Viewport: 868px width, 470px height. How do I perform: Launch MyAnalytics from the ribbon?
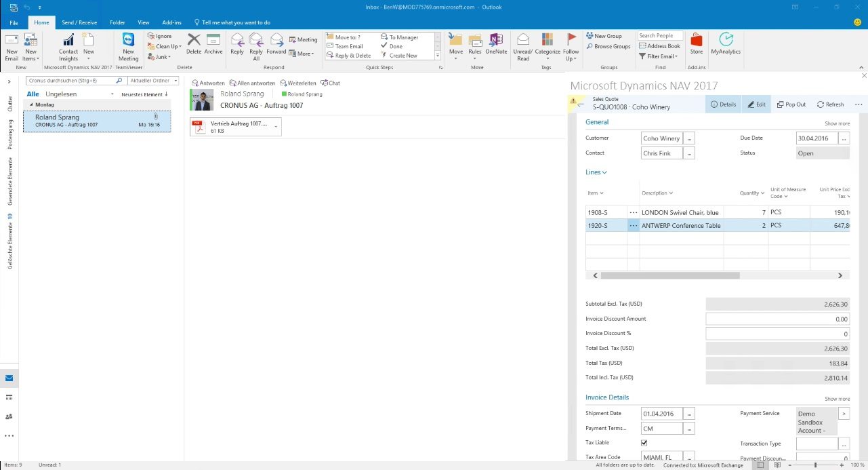point(726,45)
